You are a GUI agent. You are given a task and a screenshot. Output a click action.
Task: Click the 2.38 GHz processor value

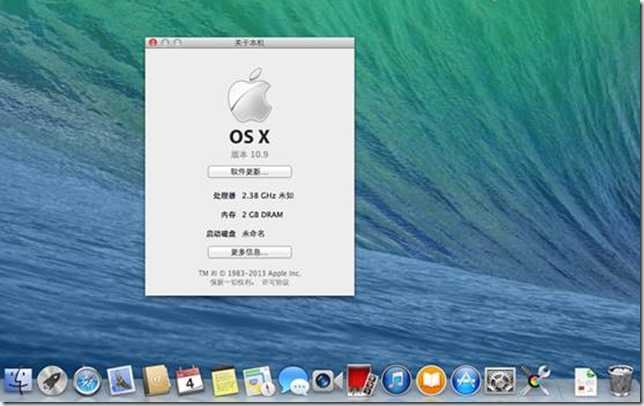268,195
